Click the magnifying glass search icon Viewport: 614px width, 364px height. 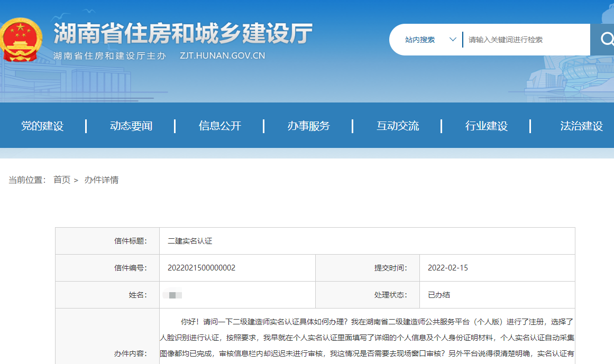pyautogui.click(x=607, y=39)
